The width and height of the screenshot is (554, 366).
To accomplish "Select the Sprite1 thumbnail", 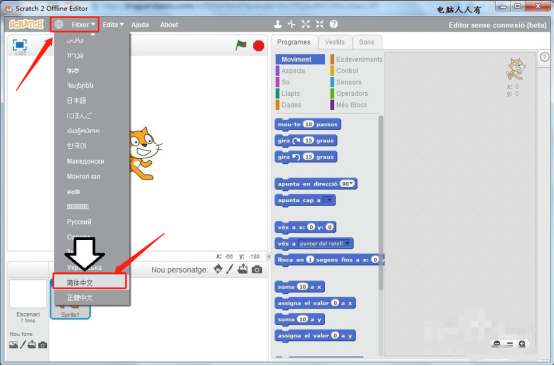I will pyautogui.click(x=70, y=300).
